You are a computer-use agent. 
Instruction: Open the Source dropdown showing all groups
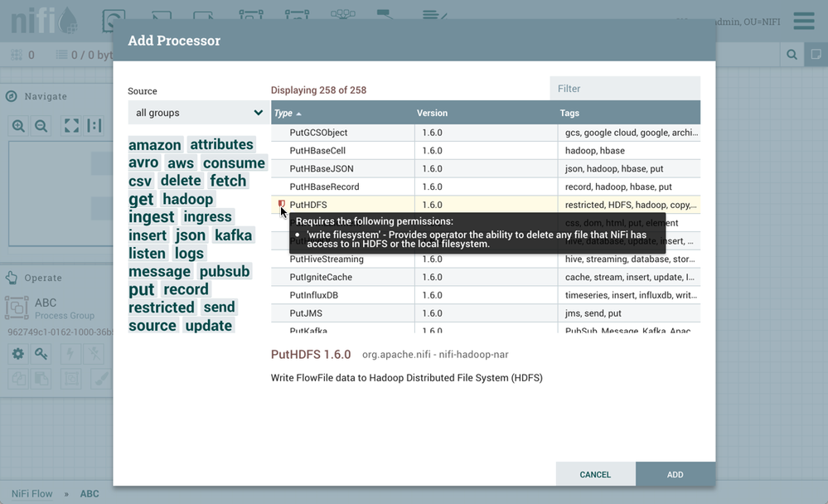(x=198, y=112)
